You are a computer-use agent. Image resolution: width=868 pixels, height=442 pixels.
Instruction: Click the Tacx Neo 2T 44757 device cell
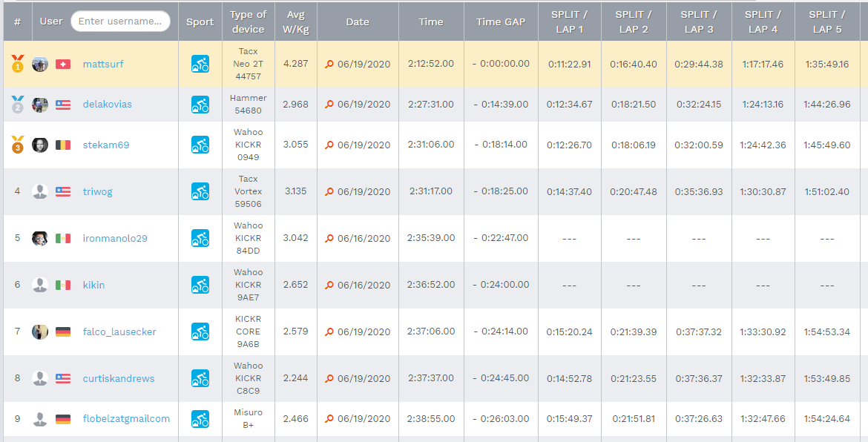click(x=248, y=64)
